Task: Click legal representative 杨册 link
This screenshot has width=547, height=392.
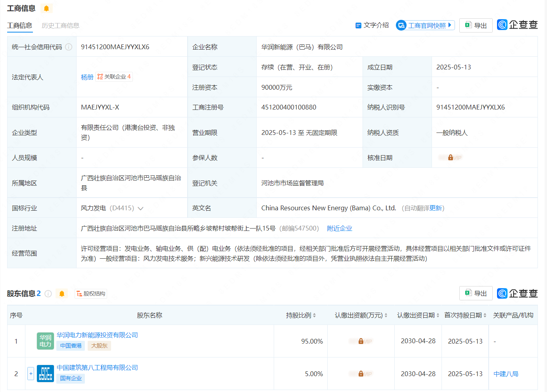Action: point(87,77)
